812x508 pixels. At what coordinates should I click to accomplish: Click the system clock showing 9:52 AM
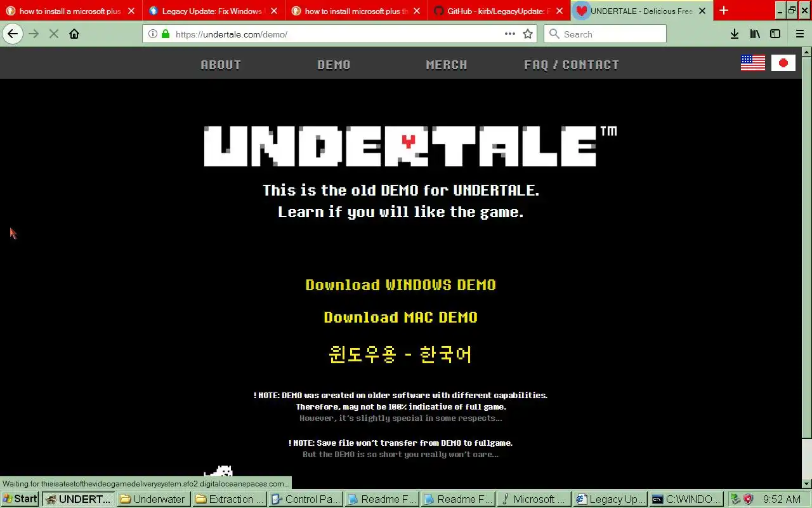(x=782, y=499)
